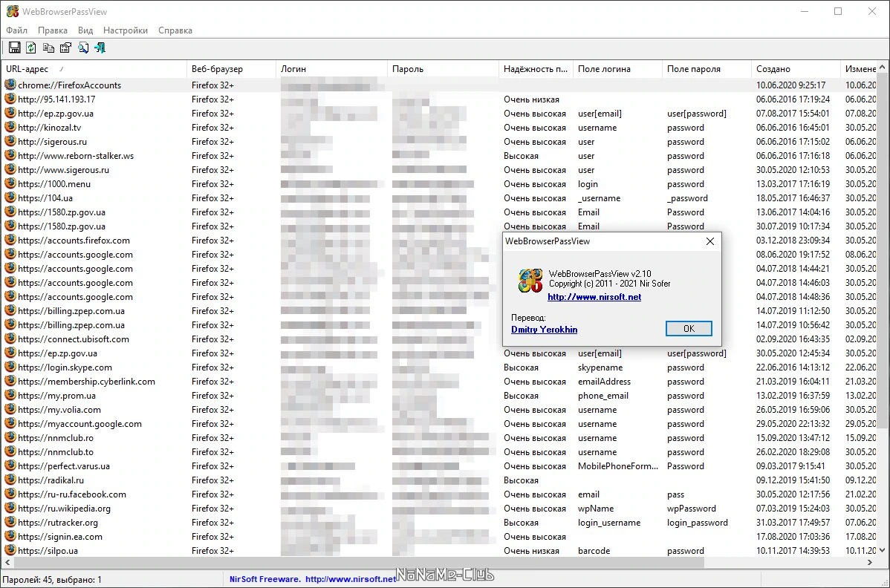This screenshot has height=588, width=890.
Task: Sort by the Пароль column header
Action: 443,68
